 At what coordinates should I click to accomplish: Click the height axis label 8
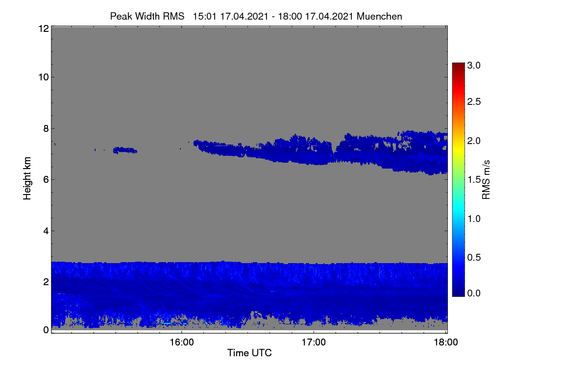46,128
